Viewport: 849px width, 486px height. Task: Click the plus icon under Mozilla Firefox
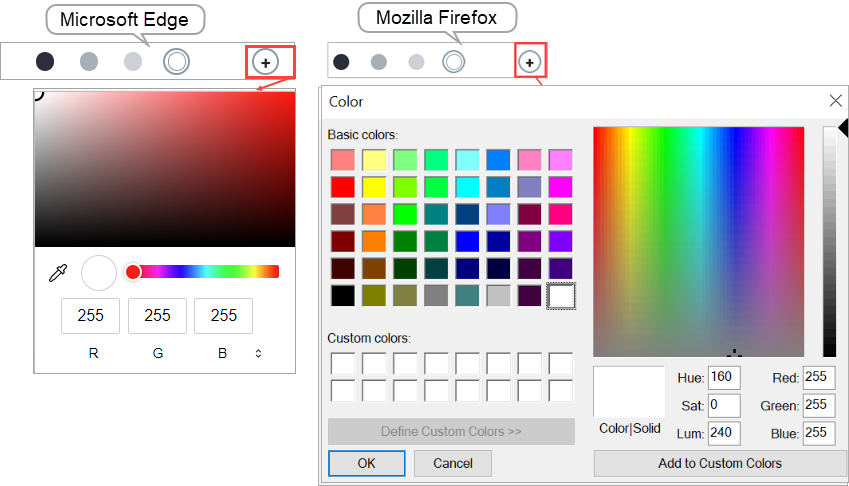click(530, 62)
